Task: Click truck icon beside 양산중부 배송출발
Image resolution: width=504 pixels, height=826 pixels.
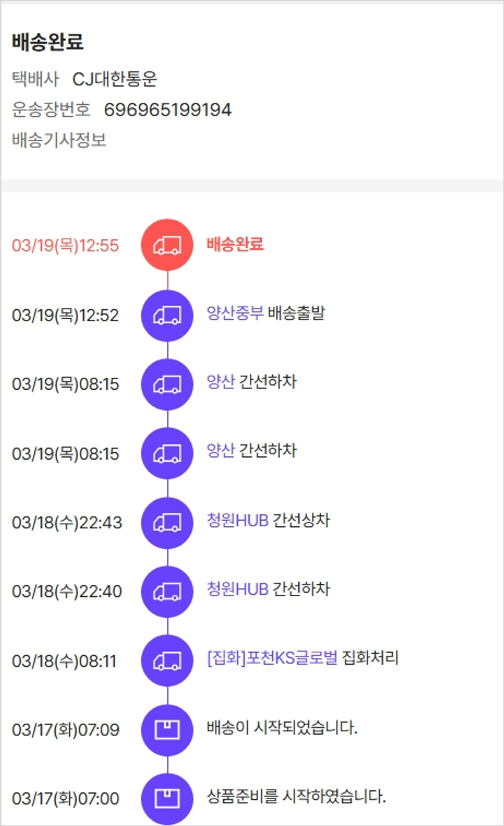Action: coord(167,315)
